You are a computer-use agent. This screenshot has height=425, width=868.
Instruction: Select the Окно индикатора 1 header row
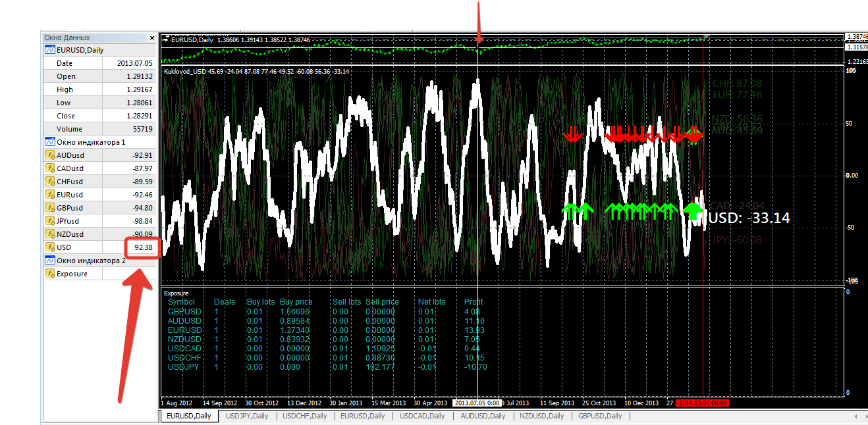pyautogui.click(x=99, y=142)
